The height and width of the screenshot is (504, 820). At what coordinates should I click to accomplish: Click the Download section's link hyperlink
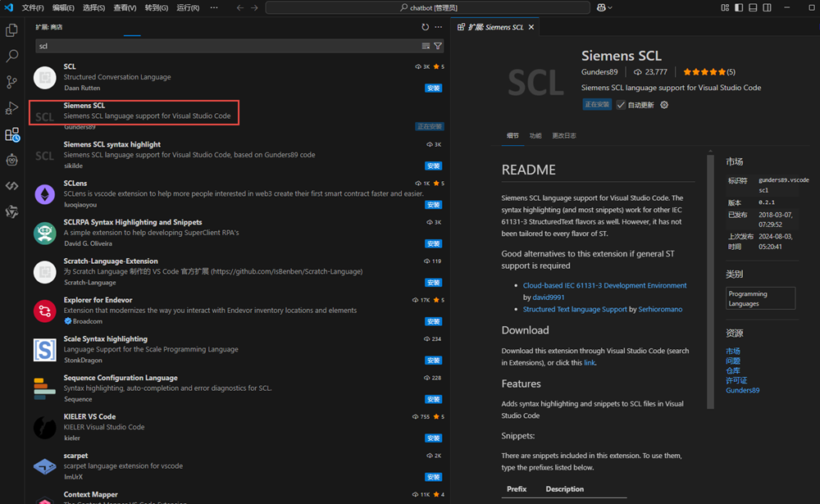pos(589,363)
